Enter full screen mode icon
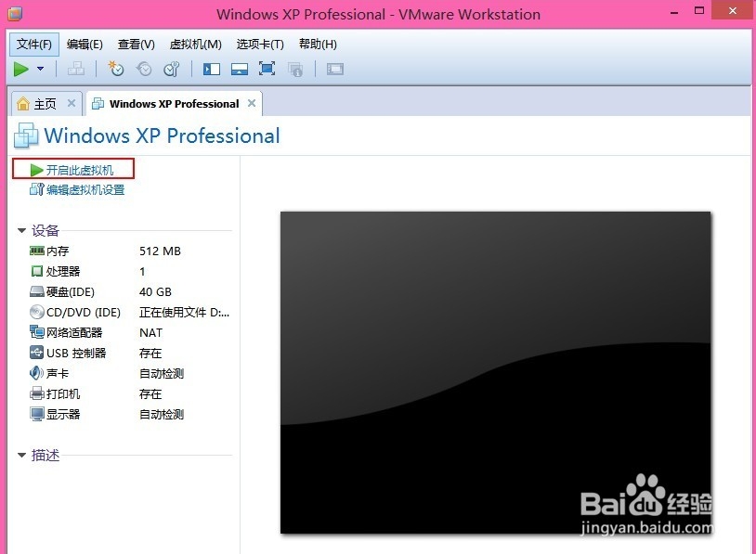 267,69
